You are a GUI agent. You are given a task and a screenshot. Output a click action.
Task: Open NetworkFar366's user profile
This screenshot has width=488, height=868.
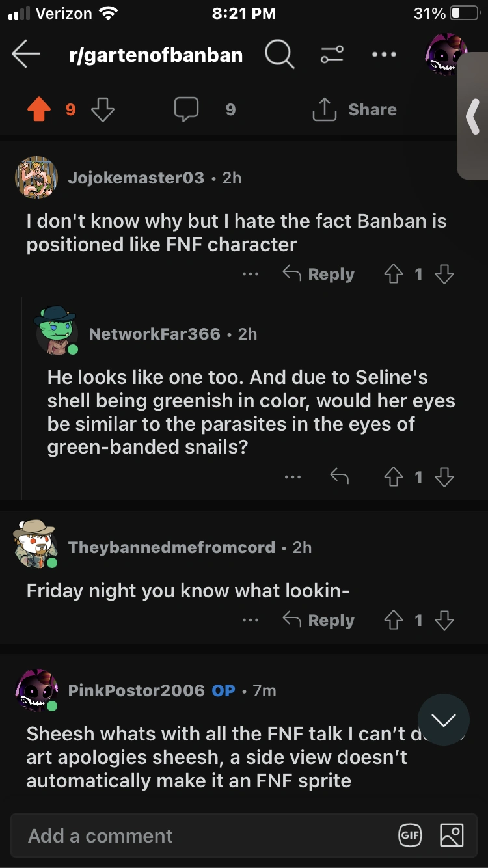[154, 334]
